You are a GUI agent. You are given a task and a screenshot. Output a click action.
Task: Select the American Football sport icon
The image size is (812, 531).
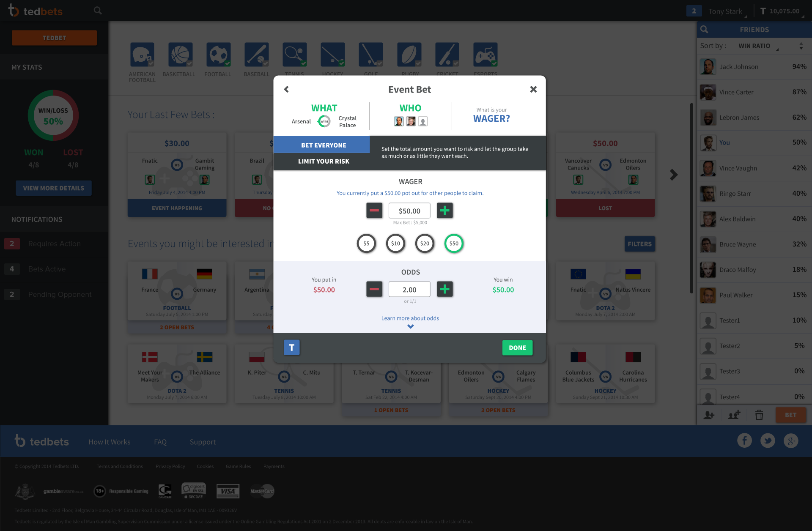point(142,55)
